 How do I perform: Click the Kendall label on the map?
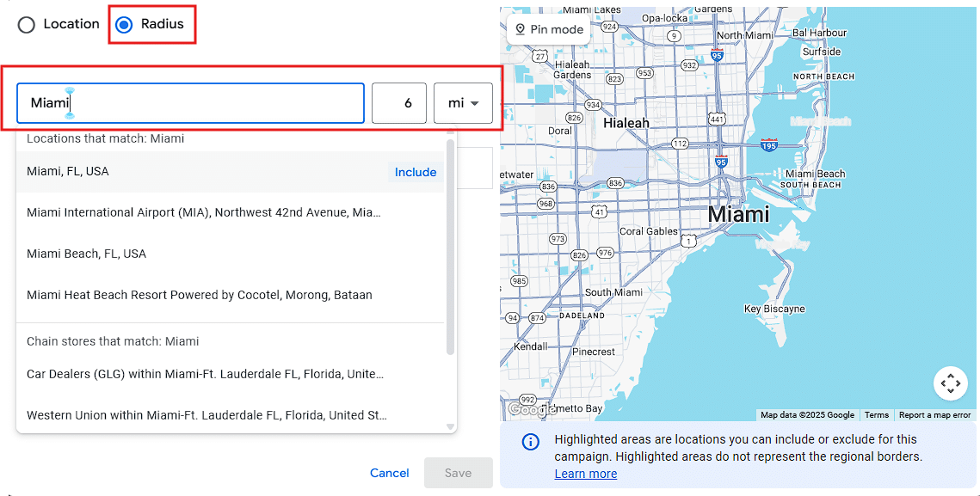pyautogui.click(x=530, y=346)
